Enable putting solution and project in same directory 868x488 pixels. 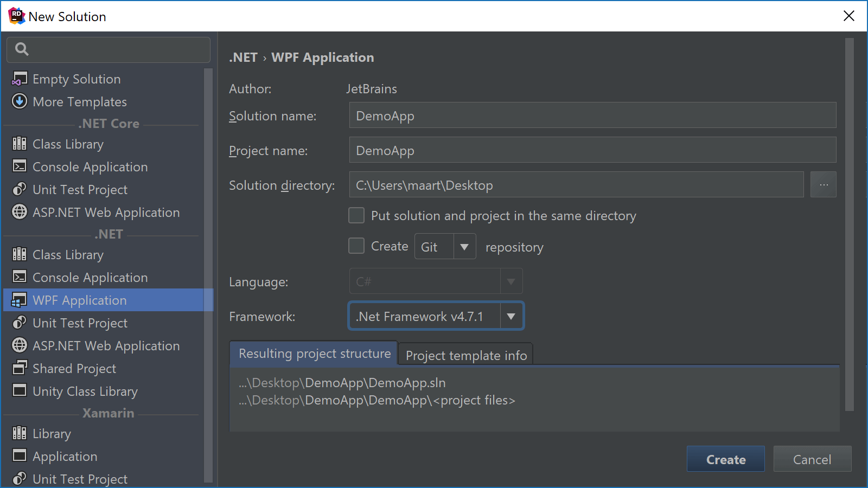(356, 215)
